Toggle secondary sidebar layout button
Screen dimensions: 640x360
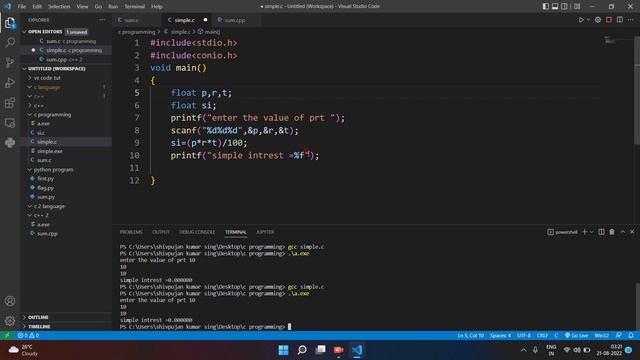[564, 6]
